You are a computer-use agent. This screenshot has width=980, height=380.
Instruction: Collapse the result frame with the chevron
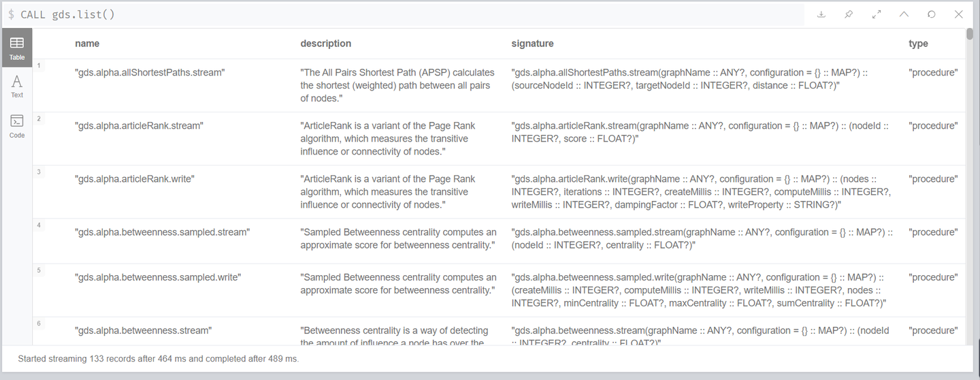click(904, 14)
